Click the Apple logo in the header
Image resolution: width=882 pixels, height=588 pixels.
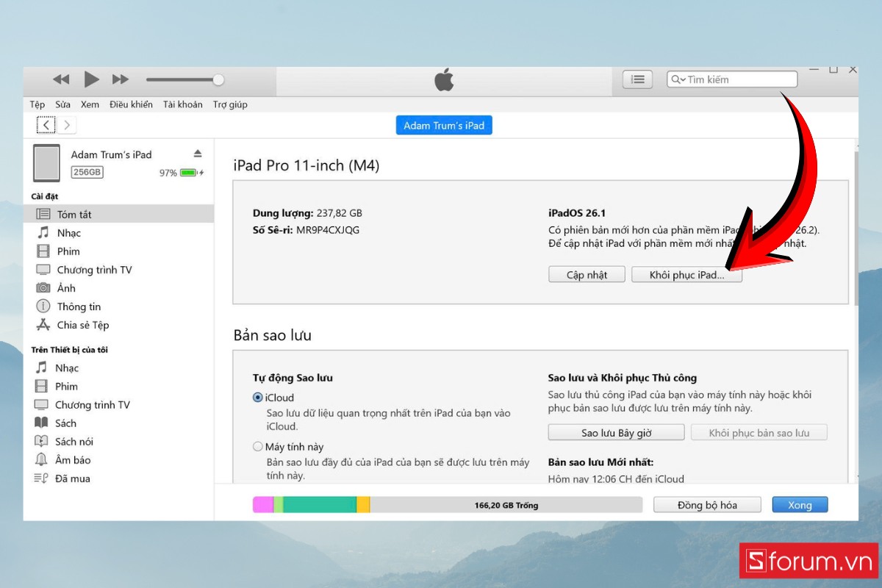pos(444,79)
